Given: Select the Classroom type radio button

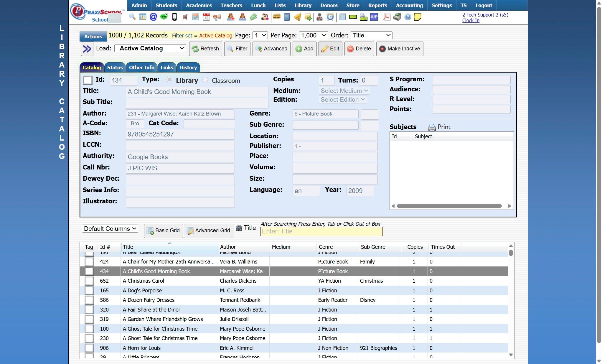Looking at the screenshot, I should click(x=205, y=80).
